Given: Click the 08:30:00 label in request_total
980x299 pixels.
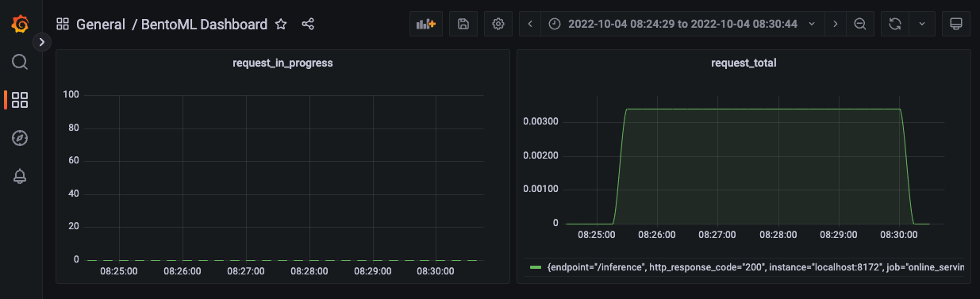Looking at the screenshot, I should 898,235.
